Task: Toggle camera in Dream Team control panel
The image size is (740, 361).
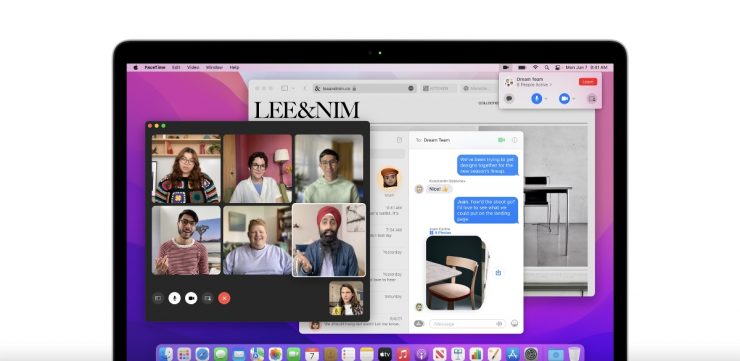Action: click(x=564, y=99)
